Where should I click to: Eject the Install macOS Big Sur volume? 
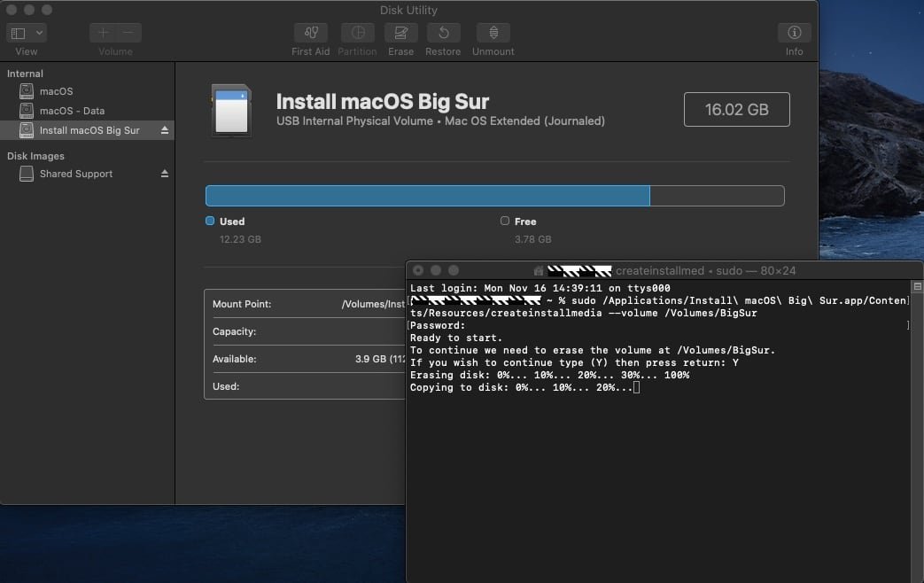coord(165,130)
